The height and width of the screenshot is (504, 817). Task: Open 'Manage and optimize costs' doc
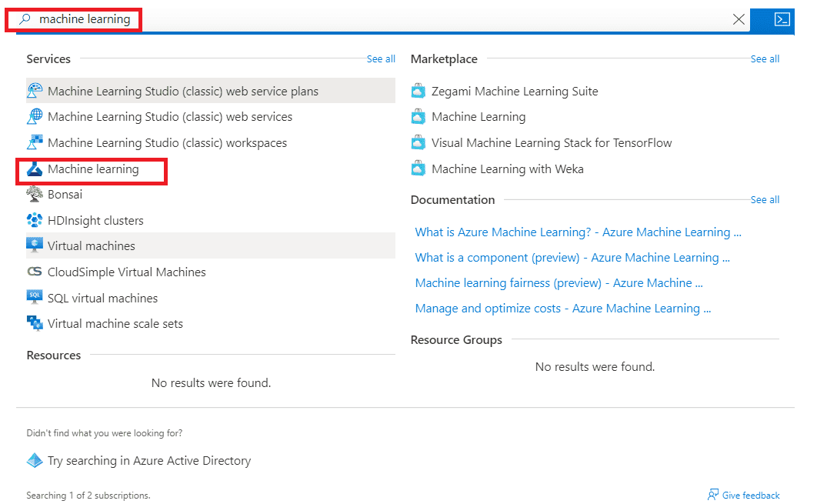coord(563,309)
